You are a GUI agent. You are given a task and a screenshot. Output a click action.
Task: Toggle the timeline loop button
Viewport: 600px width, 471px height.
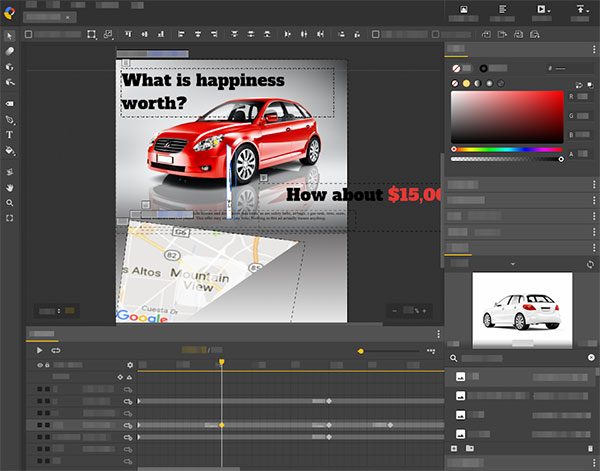(x=56, y=351)
